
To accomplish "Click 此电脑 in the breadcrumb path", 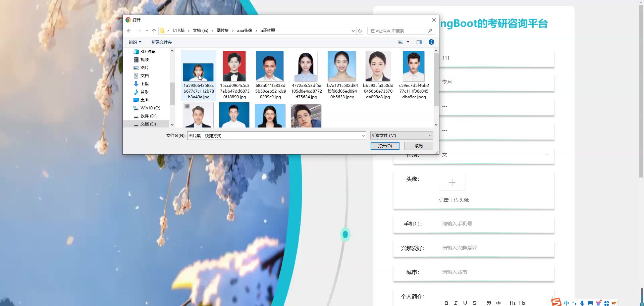I will click(x=178, y=31).
